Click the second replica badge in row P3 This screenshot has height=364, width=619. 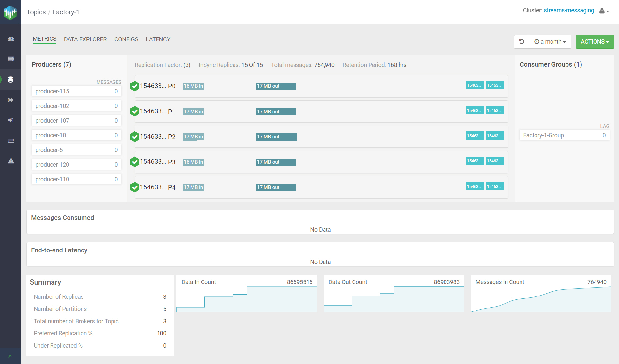[x=494, y=161]
